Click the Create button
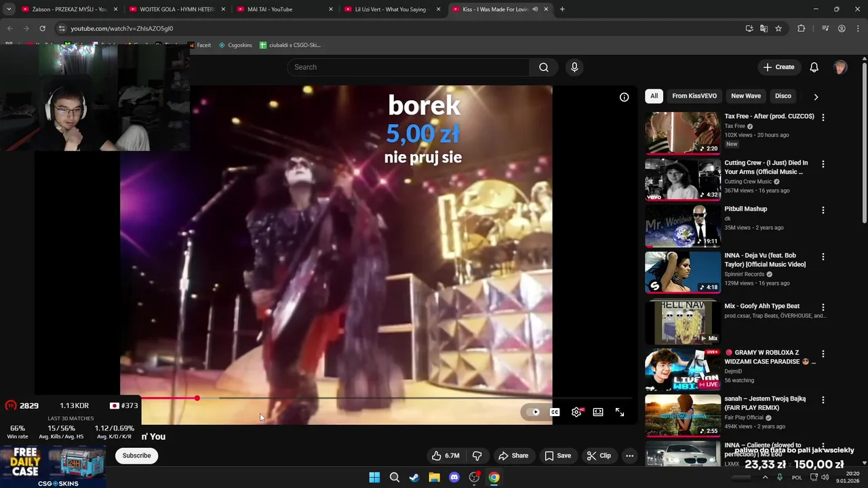The image size is (868, 488). pos(778,67)
